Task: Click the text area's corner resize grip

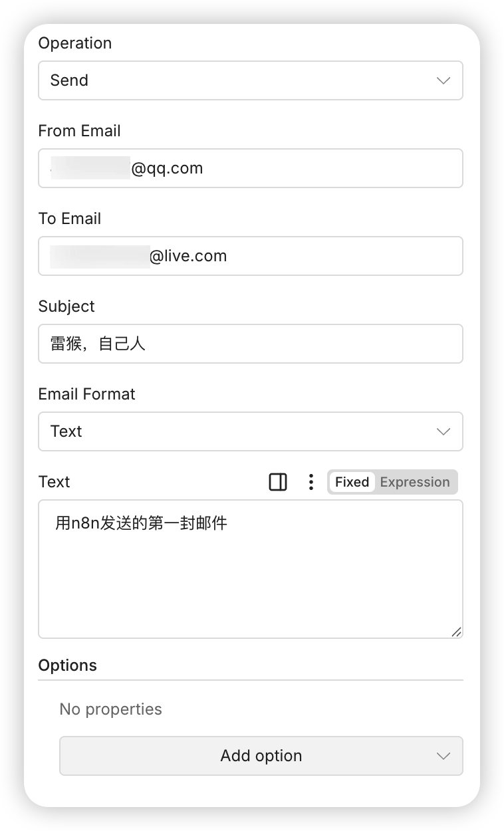Action: point(456,632)
